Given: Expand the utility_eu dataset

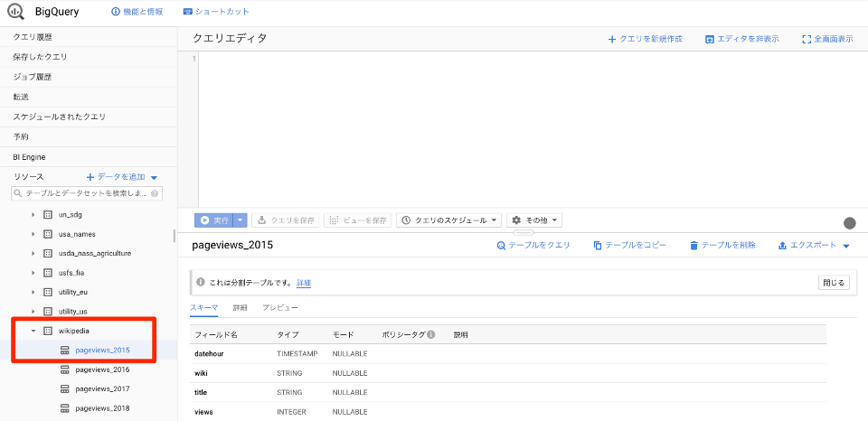Looking at the screenshot, I should coord(33,292).
